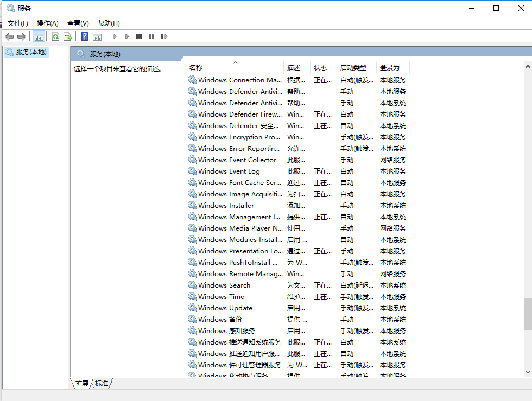Image resolution: width=532 pixels, height=401 pixels.
Task: Click the Stop service square icon
Action: click(139, 36)
